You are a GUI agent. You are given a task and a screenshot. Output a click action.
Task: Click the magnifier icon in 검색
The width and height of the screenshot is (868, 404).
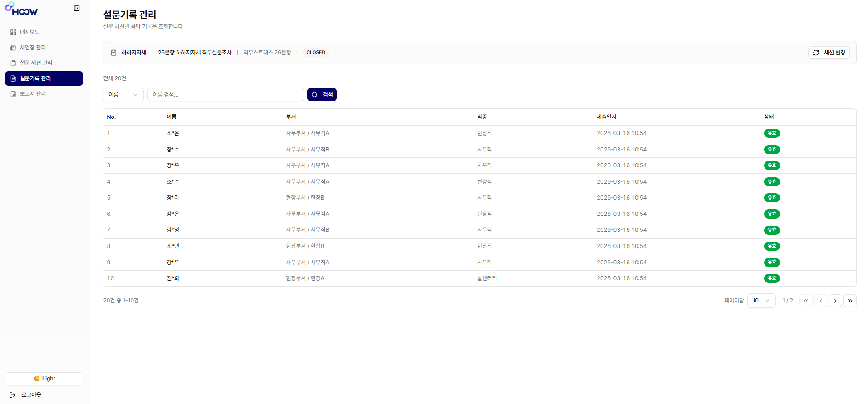[314, 95]
